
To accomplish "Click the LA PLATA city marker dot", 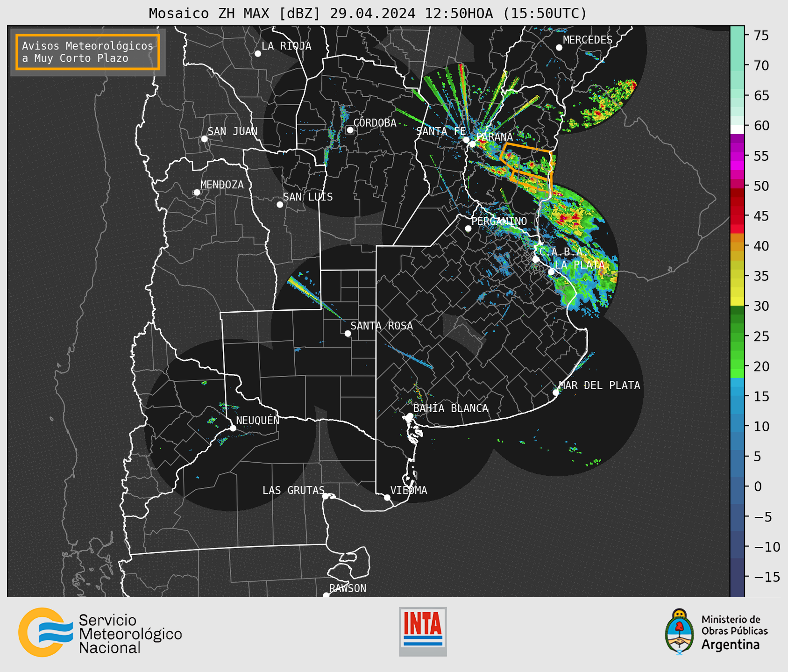I will 551,272.
